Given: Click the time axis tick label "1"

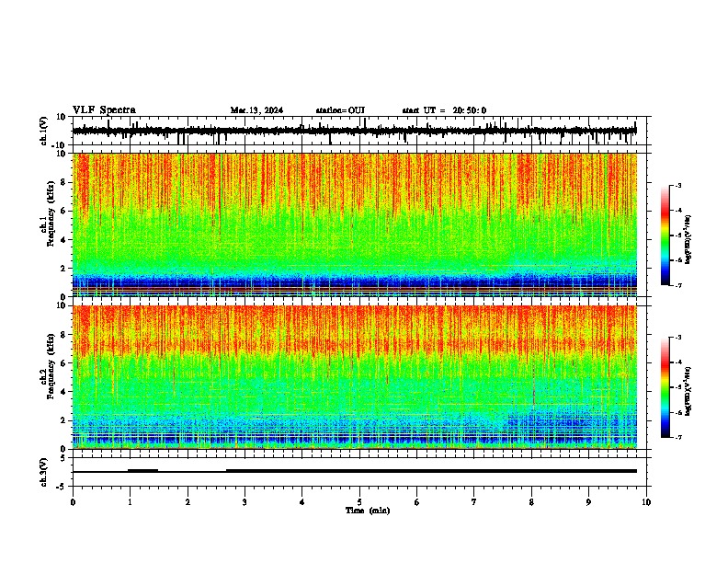Looking at the screenshot, I should coord(131,502).
